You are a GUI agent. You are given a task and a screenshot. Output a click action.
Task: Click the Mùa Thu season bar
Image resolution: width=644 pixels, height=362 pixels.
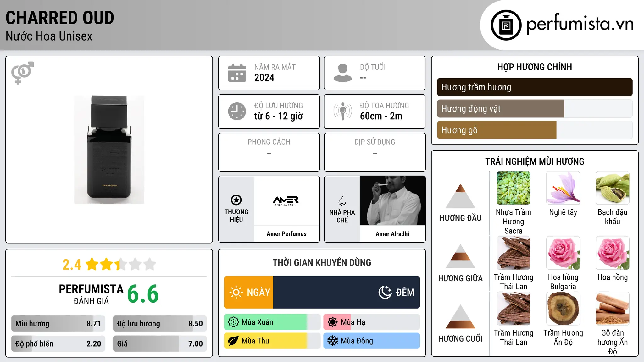pos(272,341)
